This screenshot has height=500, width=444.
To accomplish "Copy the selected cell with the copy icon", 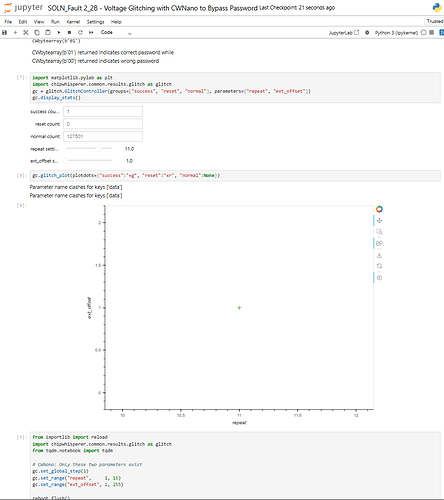I will coord(37,33).
